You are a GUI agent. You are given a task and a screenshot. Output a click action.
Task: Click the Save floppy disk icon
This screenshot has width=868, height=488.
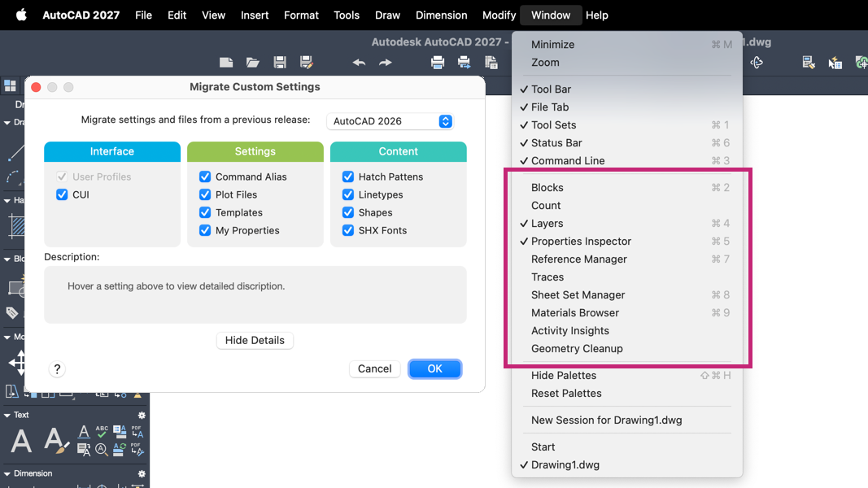pyautogui.click(x=280, y=63)
